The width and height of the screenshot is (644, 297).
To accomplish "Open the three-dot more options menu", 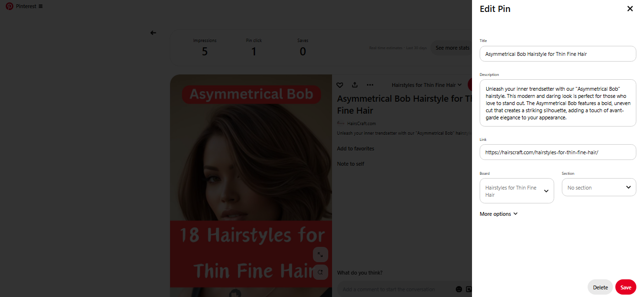I will pos(370,85).
